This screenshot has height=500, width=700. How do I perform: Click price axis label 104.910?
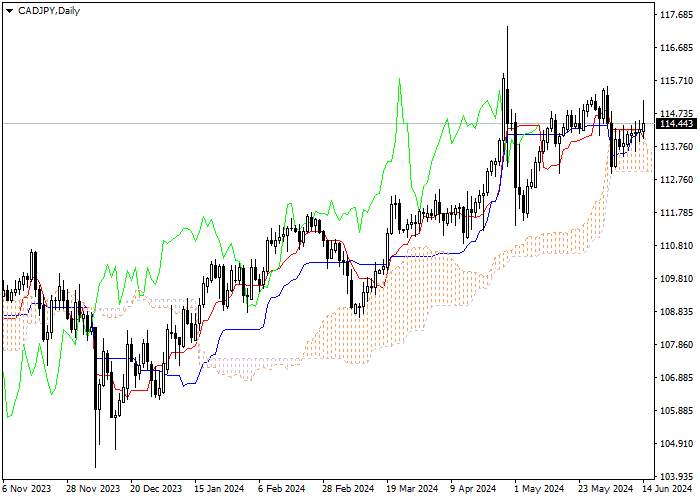point(676,444)
